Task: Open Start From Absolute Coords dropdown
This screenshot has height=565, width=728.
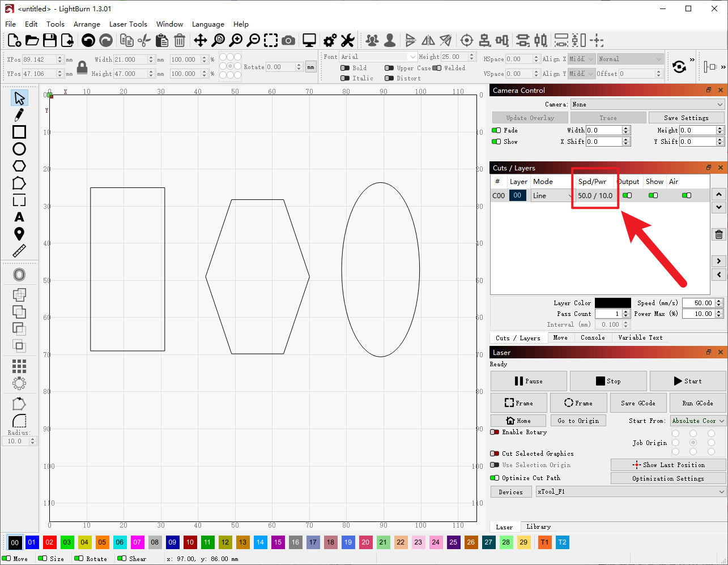Action: 698,421
